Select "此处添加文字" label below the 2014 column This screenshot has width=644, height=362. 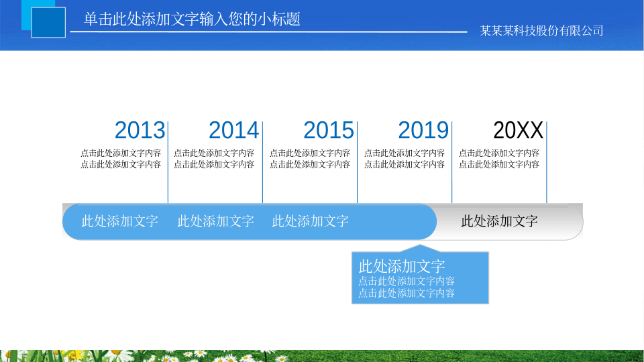(215, 221)
